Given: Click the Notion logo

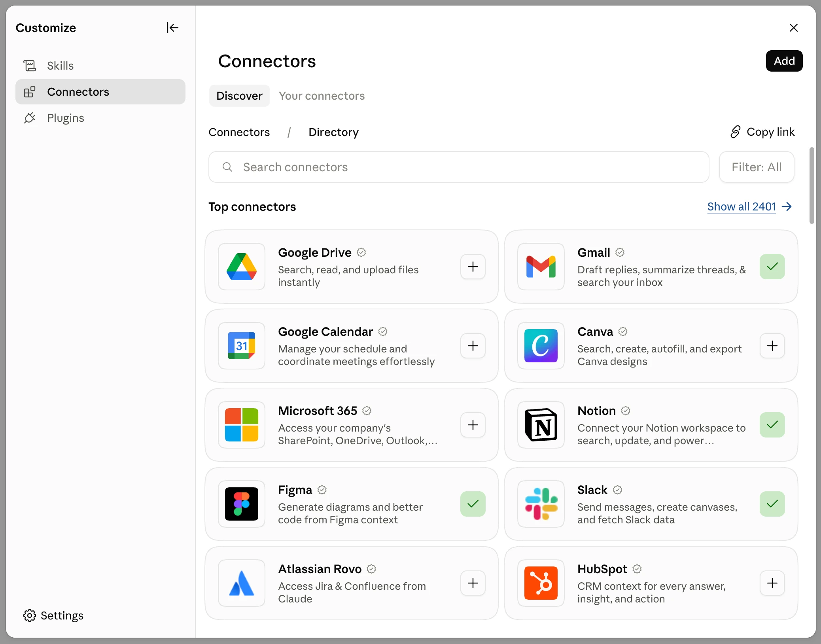Looking at the screenshot, I should [x=541, y=425].
